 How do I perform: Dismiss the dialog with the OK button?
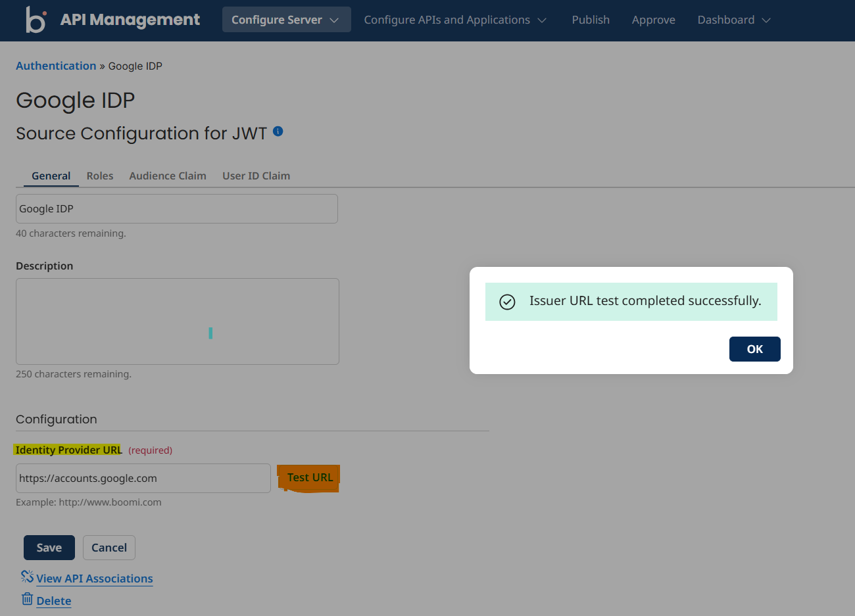click(x=754, y=348)
